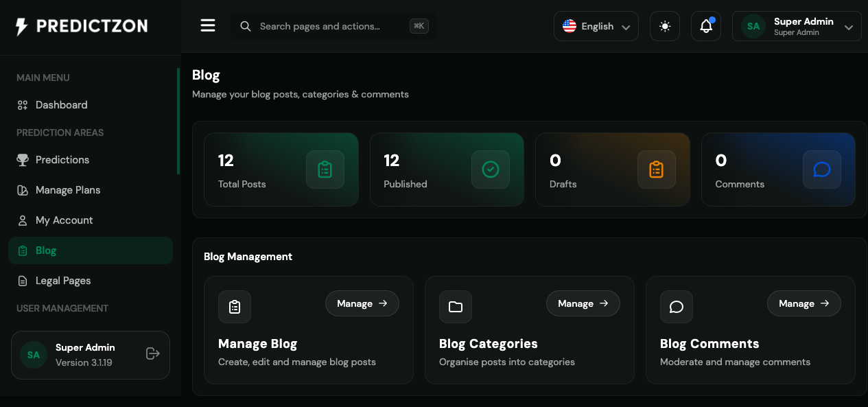This screenshot has height=407, width=868.
Task: Click the Manage button for Blog Comments
Action: [804, 303]
